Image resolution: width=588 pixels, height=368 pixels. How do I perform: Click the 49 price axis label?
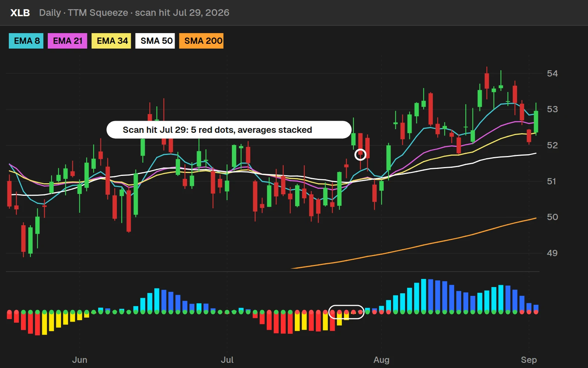click(552, 253)
